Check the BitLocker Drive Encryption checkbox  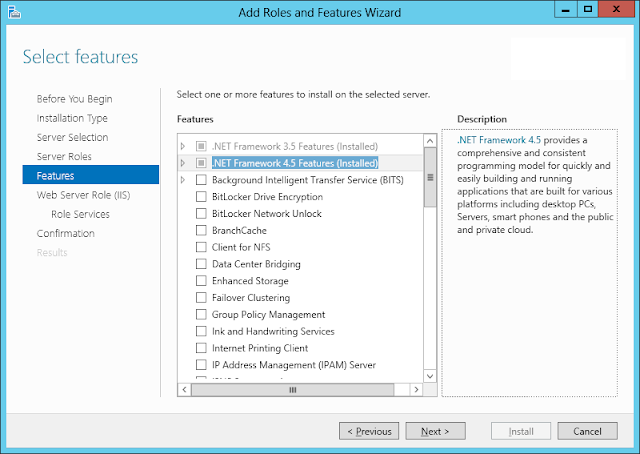201,197
